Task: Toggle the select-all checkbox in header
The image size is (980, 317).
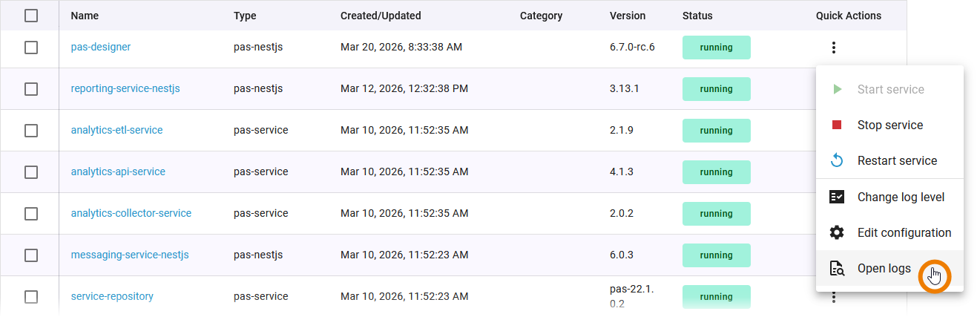Action: [x=31, y=16]
